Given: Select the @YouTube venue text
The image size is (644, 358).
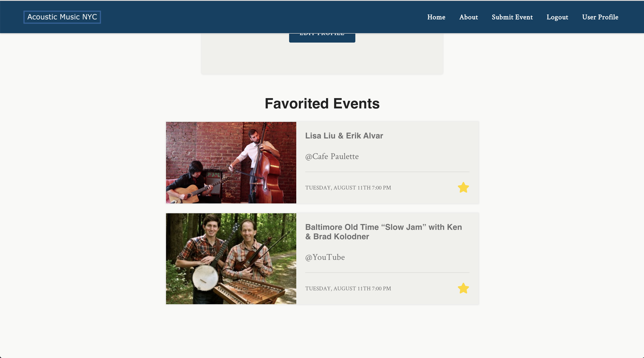Looking at the screenshot, I should [325, 257].
